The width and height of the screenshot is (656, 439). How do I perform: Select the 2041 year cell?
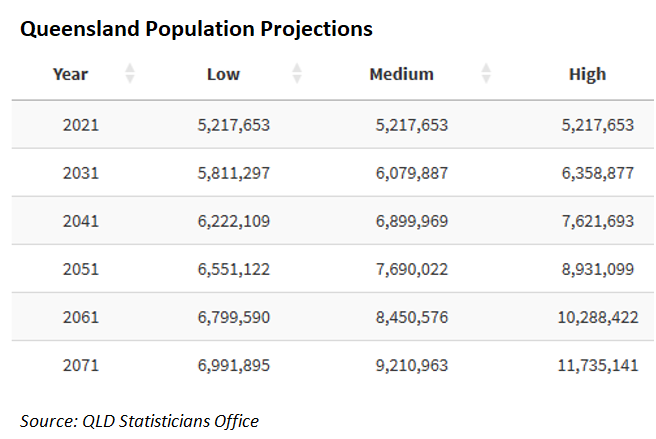[80, 221]
